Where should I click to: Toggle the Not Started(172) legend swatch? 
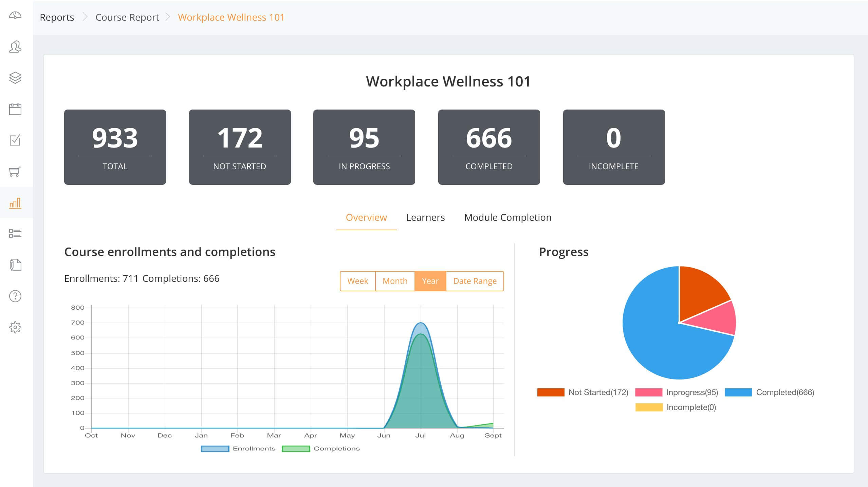551,392
